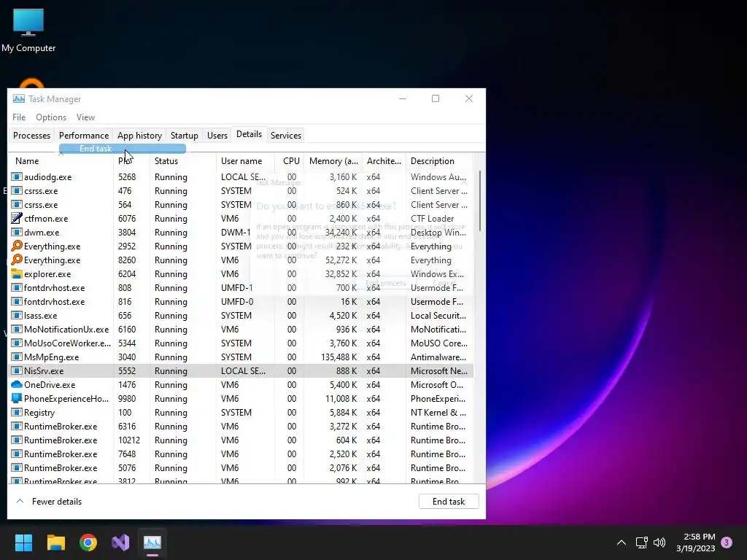This screenshot has width=747, height=560.
Task: Collapse to Fewer details
Action: 49,502
